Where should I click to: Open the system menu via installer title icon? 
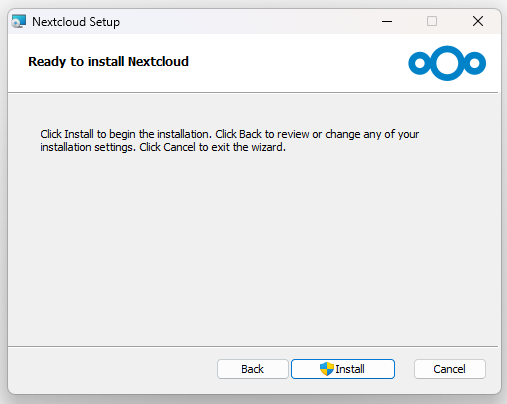[19, 21]
